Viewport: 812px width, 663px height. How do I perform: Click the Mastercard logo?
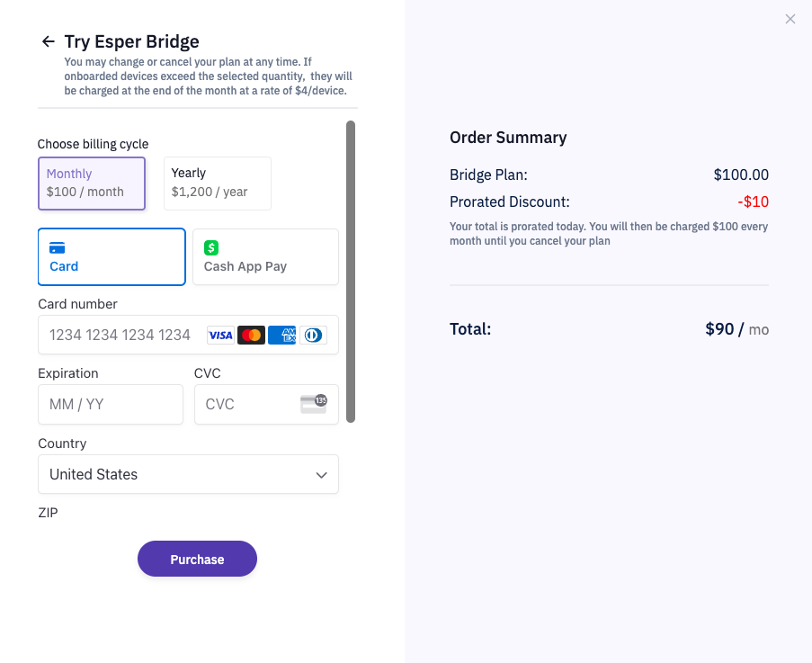pyautogui.click(x=251, y=336)
